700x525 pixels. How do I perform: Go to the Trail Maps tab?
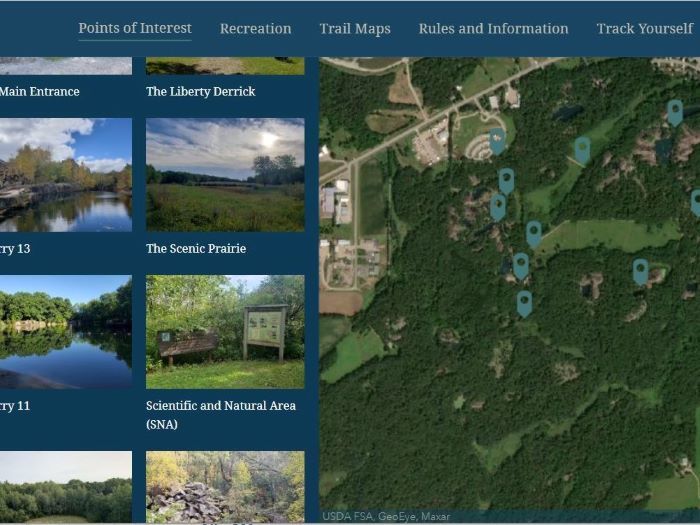pos(355,29)
